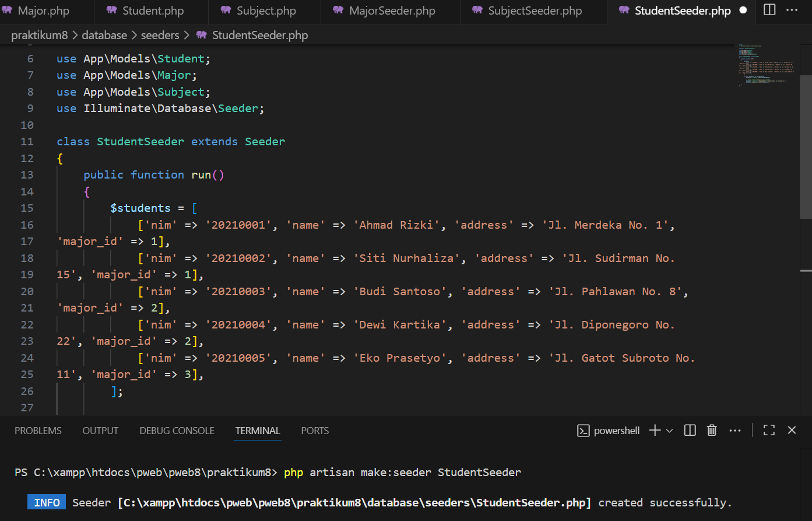Open the Student.php editor tab
The width and height of the screenshot is (812, 521).
pyautogui.click(x=153, y=11)
